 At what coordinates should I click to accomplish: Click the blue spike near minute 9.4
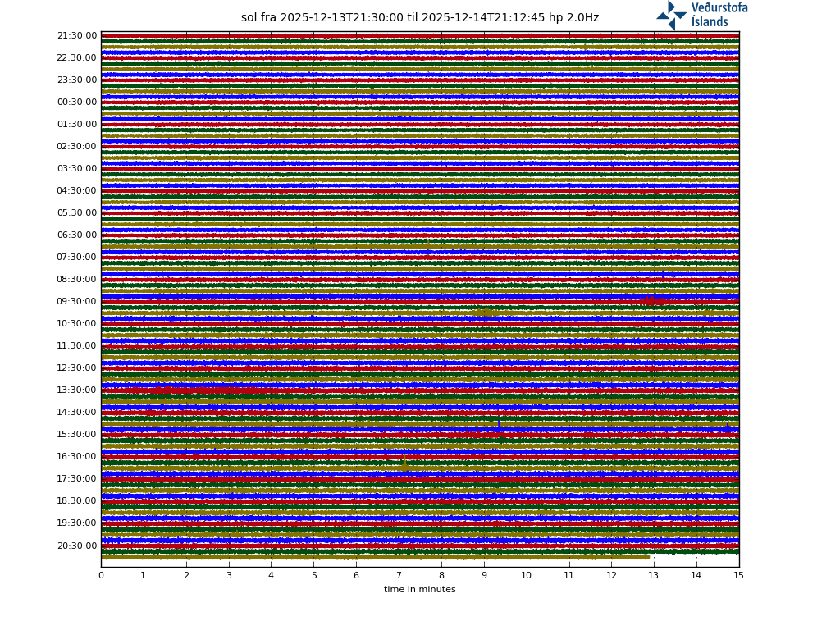point(499,423)
